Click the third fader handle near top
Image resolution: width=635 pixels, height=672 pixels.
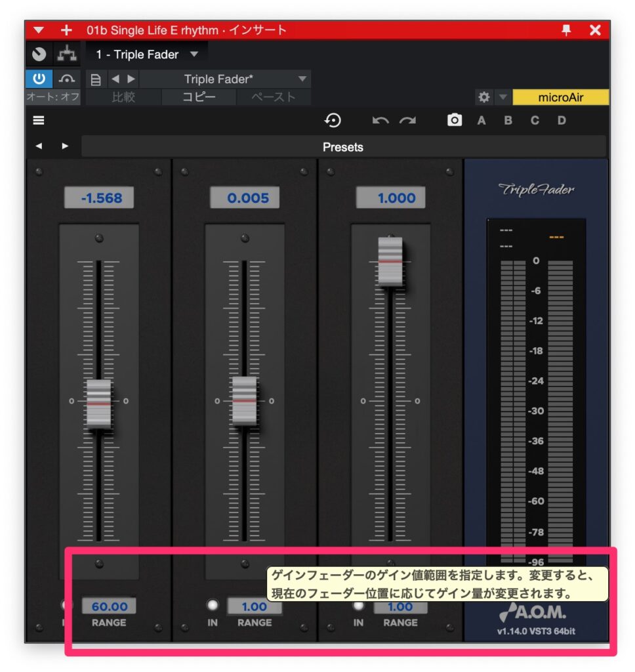point(390,261)
